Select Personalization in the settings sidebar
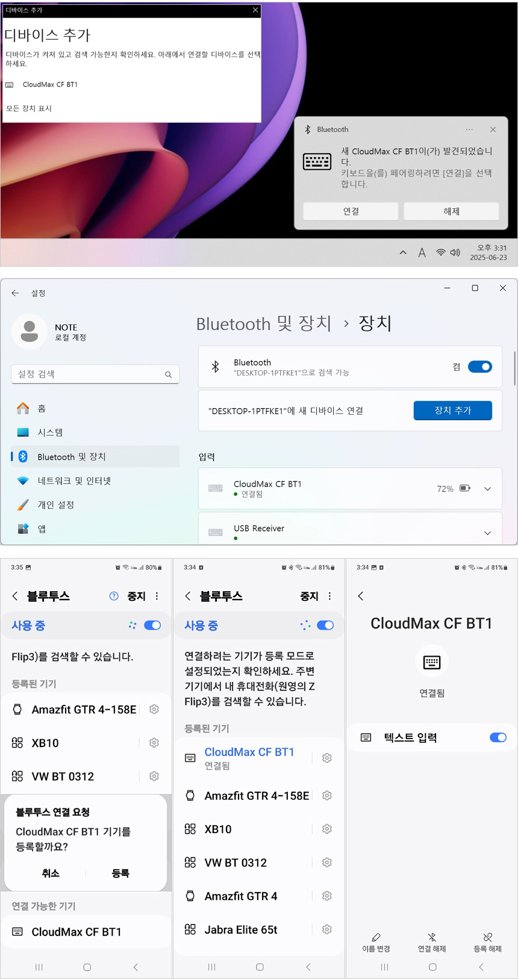 pos(55,504)
